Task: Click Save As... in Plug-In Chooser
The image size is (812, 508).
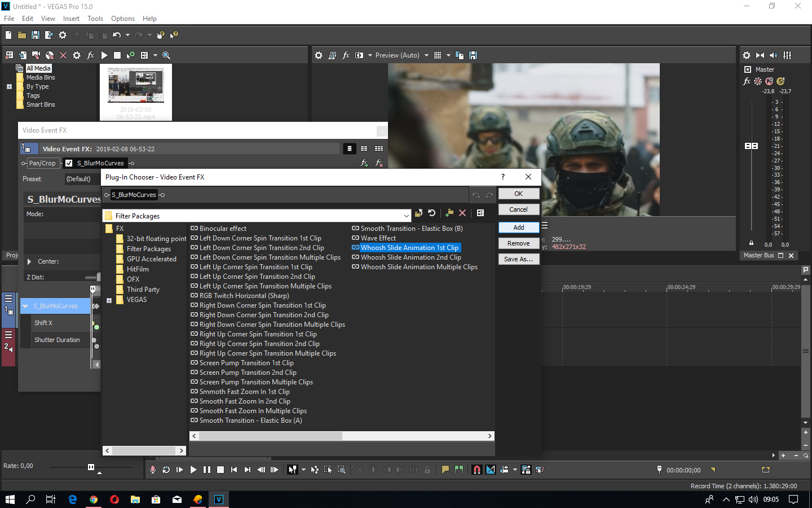Action: point(519,259)
